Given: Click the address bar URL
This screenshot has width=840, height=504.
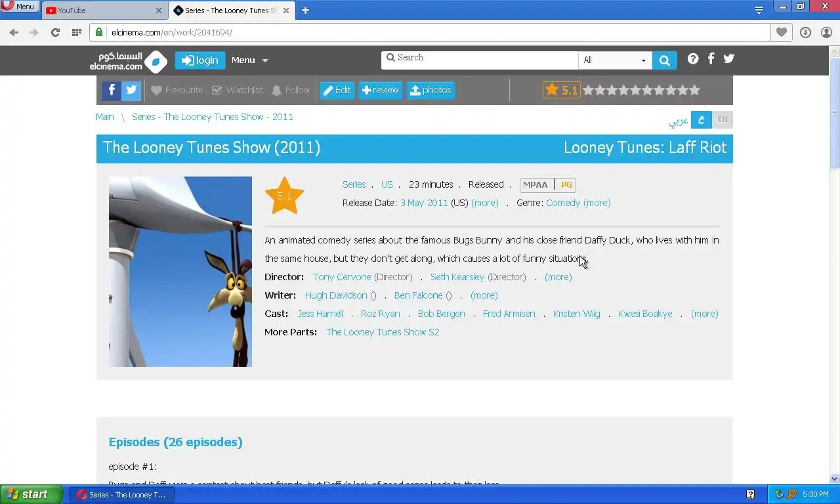Looking at the screenshot, I should tap(172, 32).
